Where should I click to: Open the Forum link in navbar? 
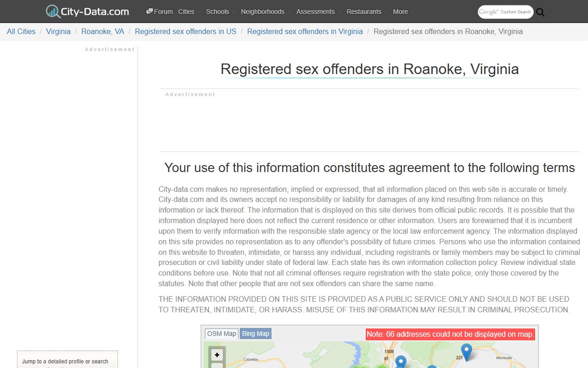tap(159, 11)
